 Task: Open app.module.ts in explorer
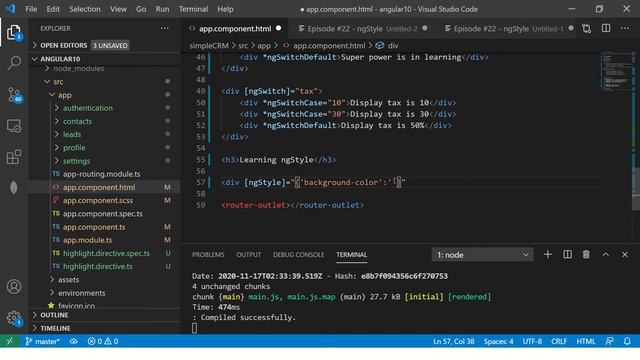(x=87, y=240)
